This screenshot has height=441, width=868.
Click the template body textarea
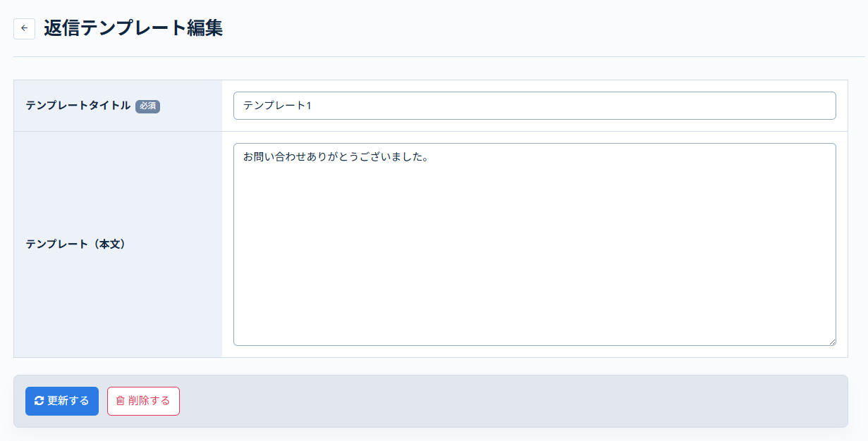[x=534, y=244]
